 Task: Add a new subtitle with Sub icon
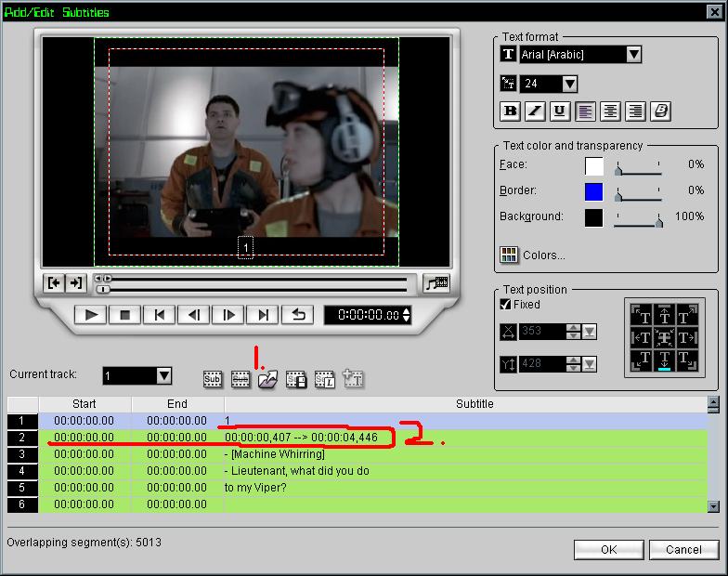212,379
